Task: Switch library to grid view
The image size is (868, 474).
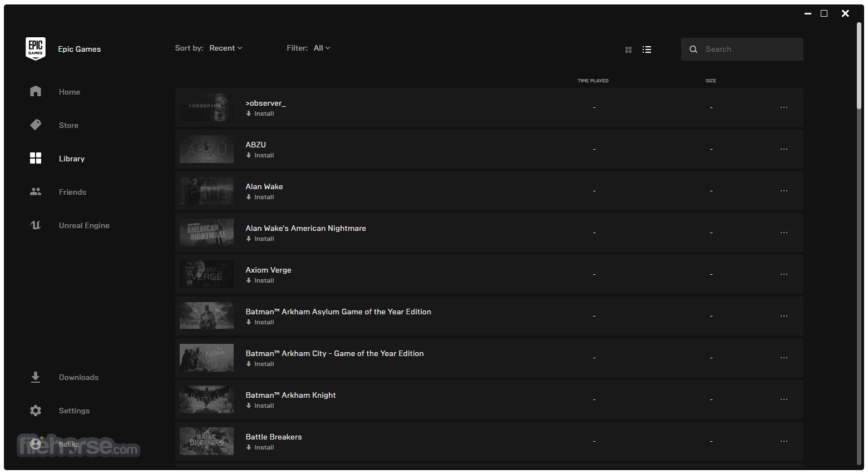Action: [628, 50]
